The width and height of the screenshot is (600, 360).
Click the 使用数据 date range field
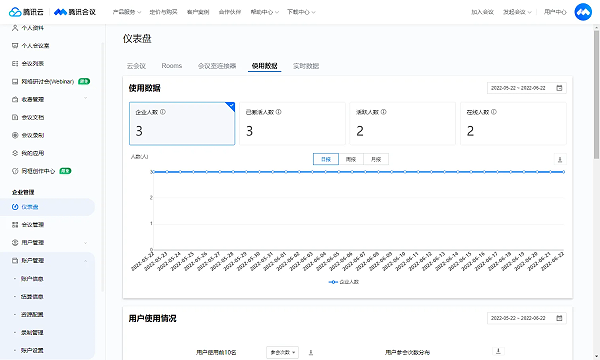point(527,88)
